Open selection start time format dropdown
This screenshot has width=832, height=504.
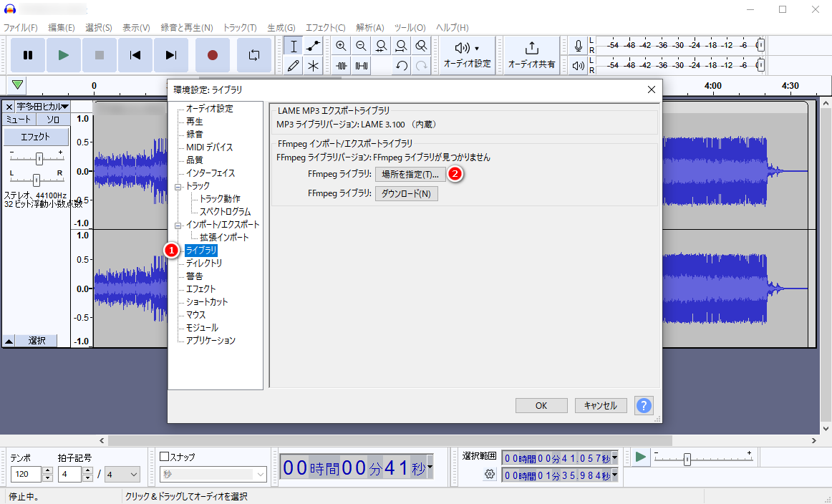tap(614, 457)
